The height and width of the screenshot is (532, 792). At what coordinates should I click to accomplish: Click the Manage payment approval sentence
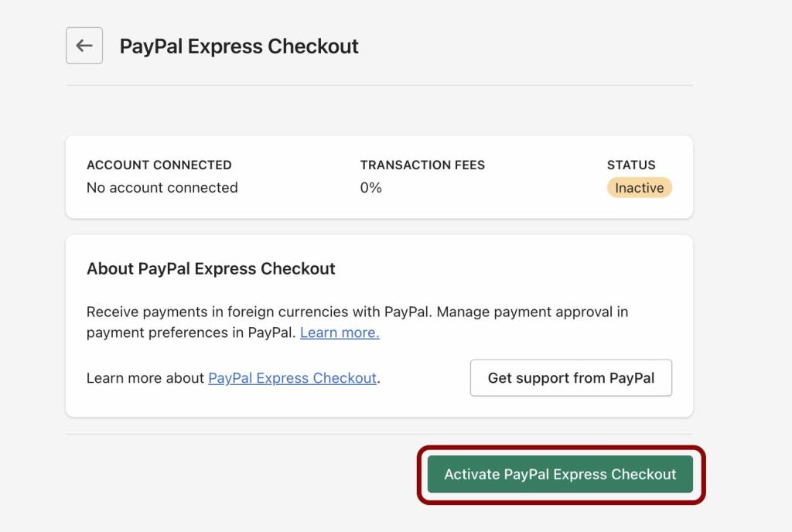pos(532,312)
